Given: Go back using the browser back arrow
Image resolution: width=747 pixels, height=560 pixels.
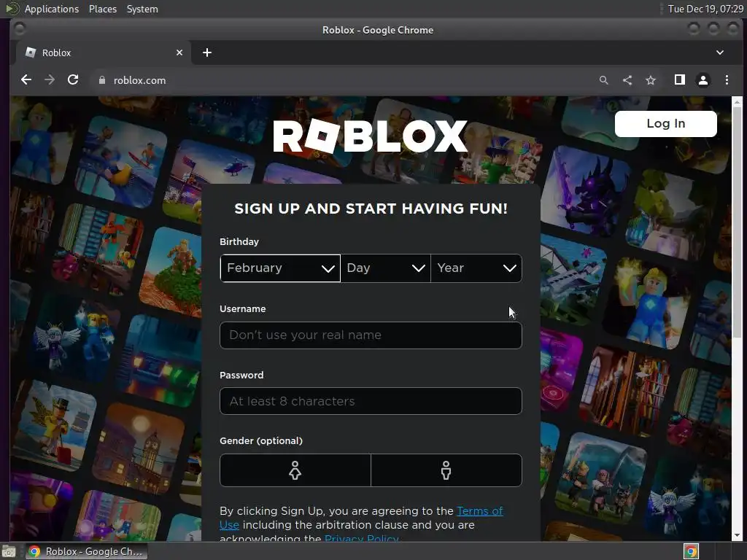Looking at the screenshot, I should [x=26, y=80].
